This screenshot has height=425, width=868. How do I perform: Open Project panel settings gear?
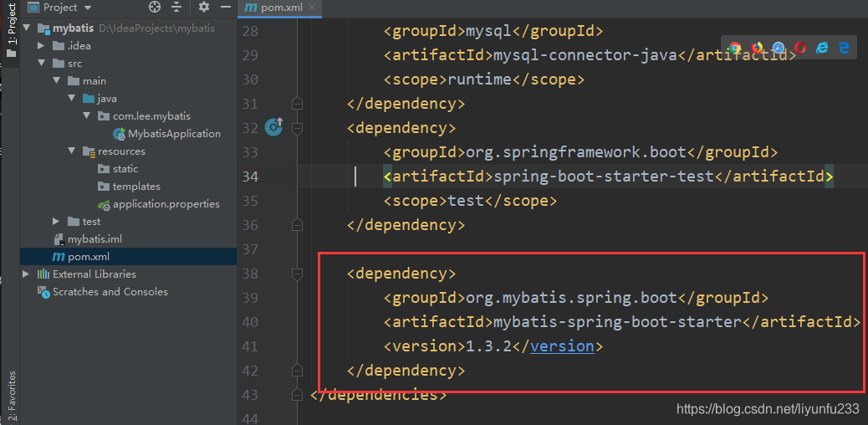tap(204, 8)
